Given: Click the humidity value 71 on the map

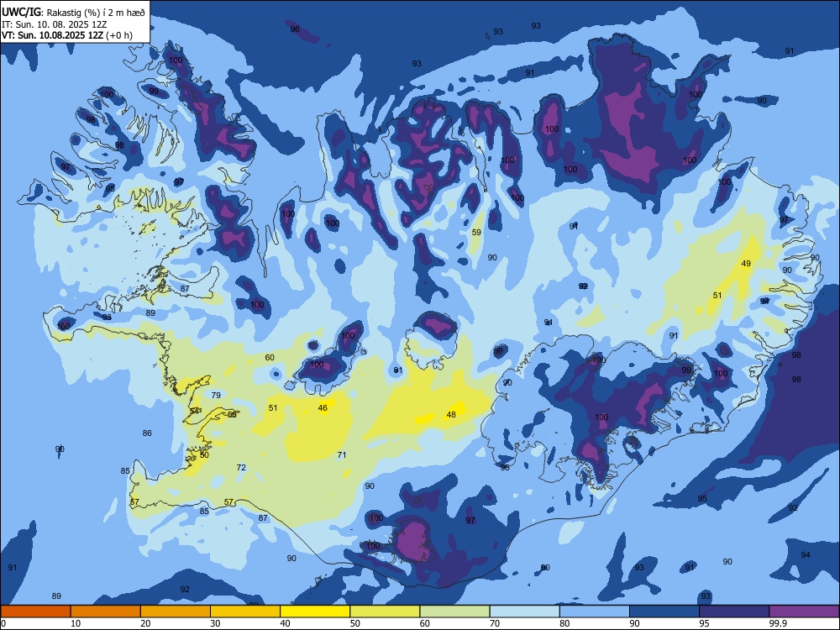Looking at the screenshot, I should [342, 454].
